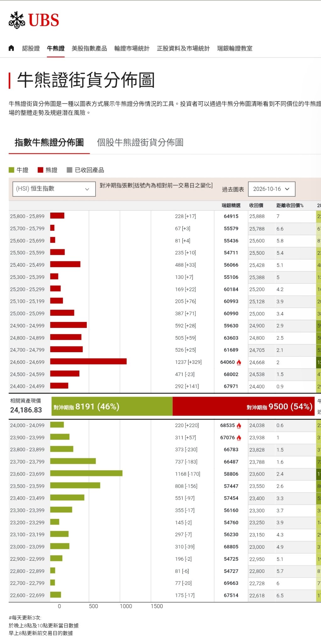The height and width of the screenshot is (644, 321).
Task: Click call price 23,938
Action: [257, 438]
